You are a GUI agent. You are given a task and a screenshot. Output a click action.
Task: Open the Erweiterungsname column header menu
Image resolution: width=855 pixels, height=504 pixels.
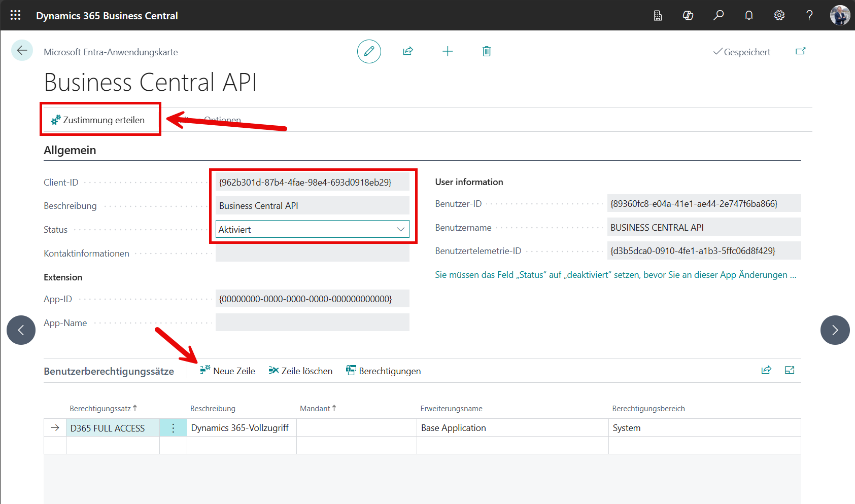[x=451, y=409]
